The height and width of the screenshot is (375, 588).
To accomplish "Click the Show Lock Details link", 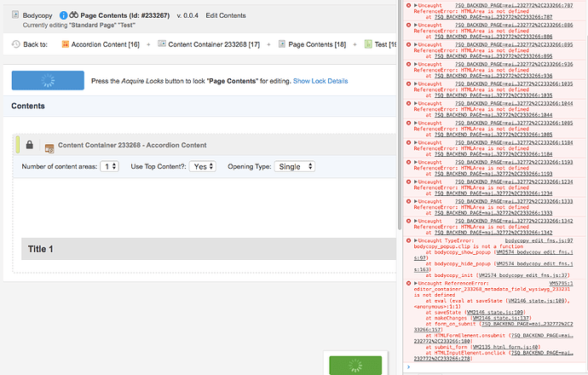I will coord(320,81).
